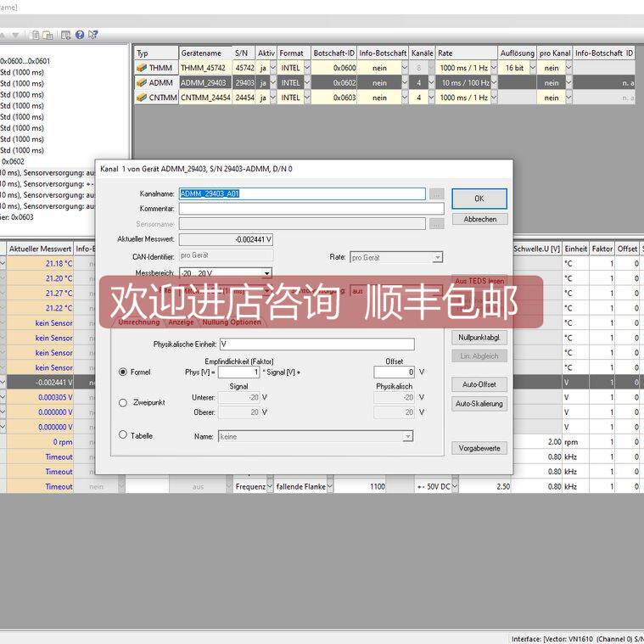Click into the Kommentar input field
This screenshot has height=644, width=644.
311,209
